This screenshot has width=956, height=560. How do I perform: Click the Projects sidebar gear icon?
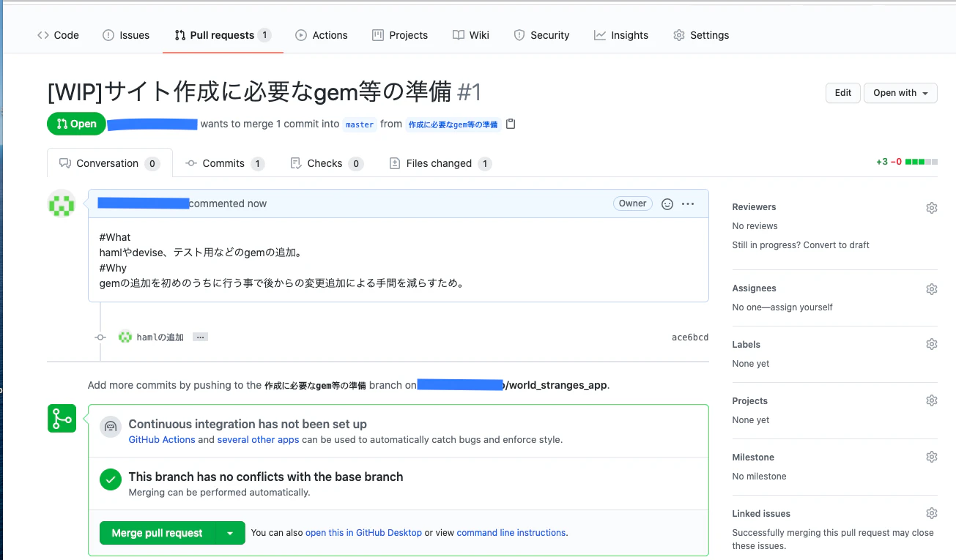click(x=932, y=400)
